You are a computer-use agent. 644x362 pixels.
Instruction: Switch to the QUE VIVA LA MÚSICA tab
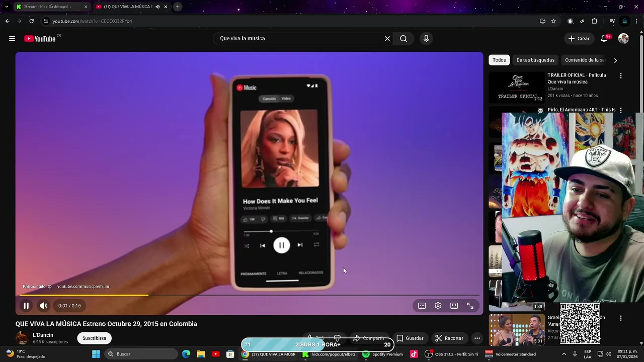point(128,7)
